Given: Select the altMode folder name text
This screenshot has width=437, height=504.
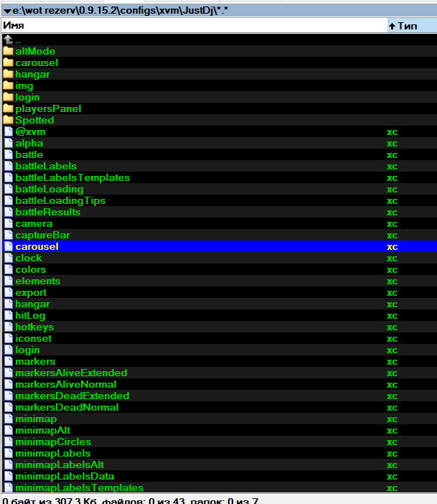Looking at the screenshot, I should point(35,51).
